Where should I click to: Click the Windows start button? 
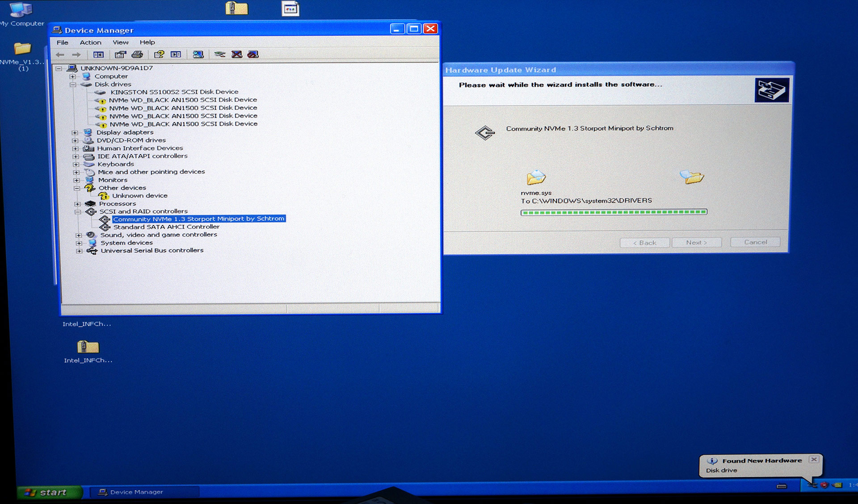(48, 492)
